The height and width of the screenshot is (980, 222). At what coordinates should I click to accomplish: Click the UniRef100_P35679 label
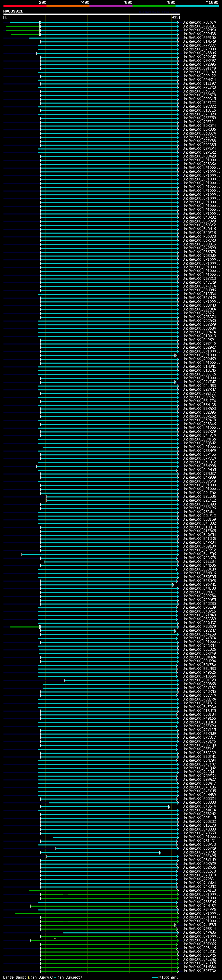click(199, 626)
